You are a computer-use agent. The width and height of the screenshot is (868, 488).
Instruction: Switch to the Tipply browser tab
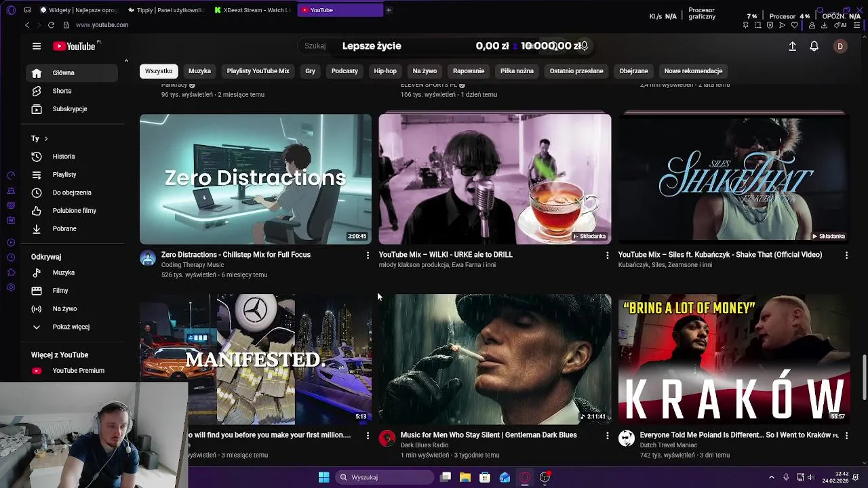pyautogui.click(x=166, y=10)
